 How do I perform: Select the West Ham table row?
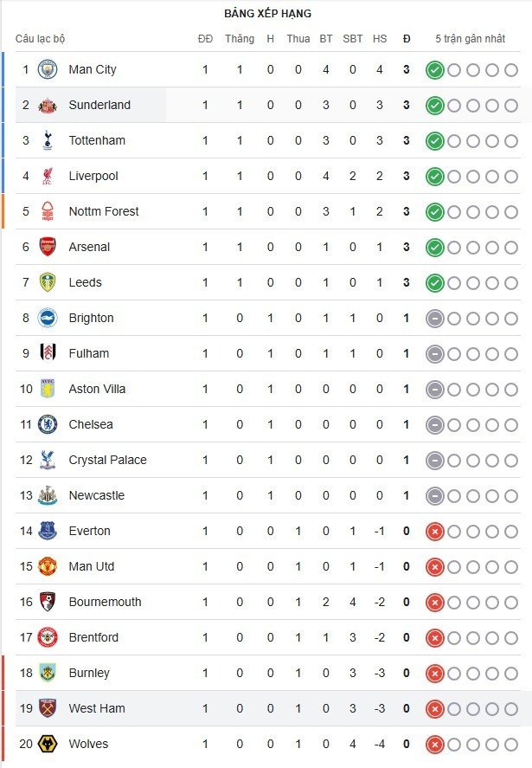point(268,708)
